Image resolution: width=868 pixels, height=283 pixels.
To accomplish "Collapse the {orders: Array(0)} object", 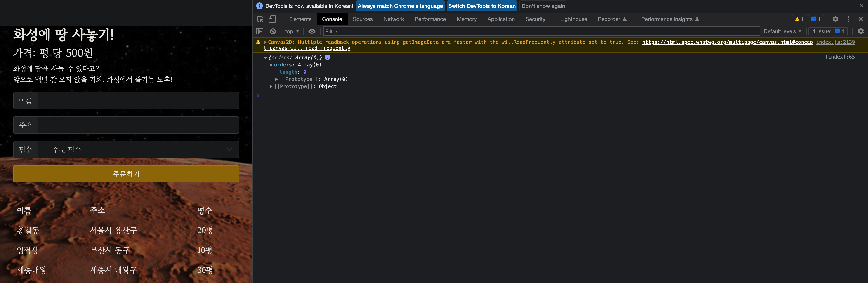I will pyautogui.click(x=266, y=58).
